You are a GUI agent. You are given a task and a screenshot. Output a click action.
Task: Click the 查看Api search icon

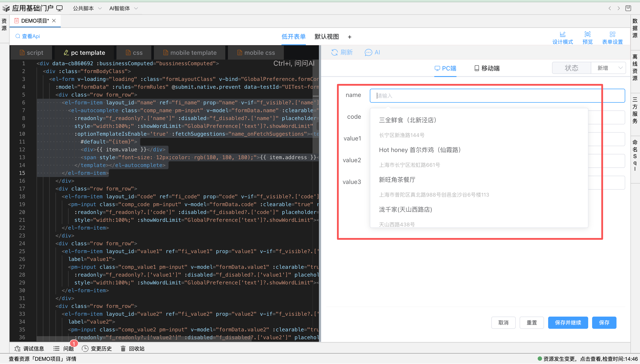click(x=18, y=36)
